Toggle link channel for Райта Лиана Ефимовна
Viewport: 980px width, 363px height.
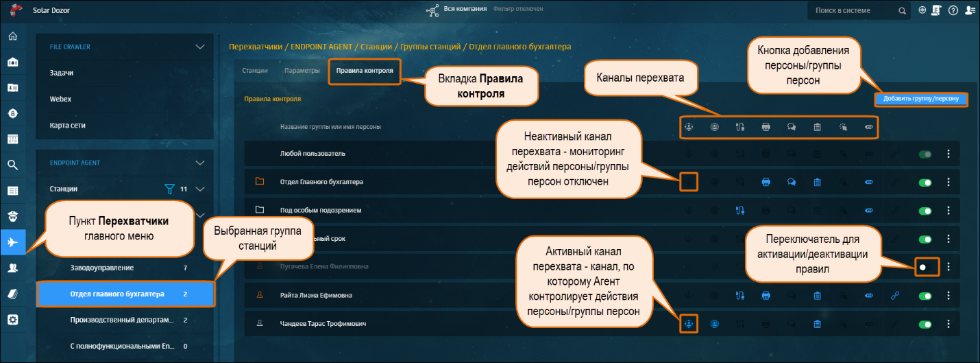click(x=894, y=296)
